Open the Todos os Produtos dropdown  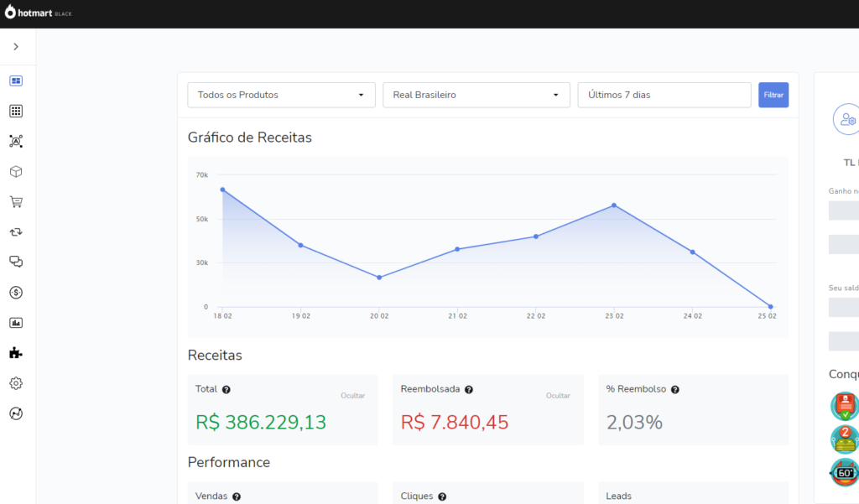pos(281,95)
